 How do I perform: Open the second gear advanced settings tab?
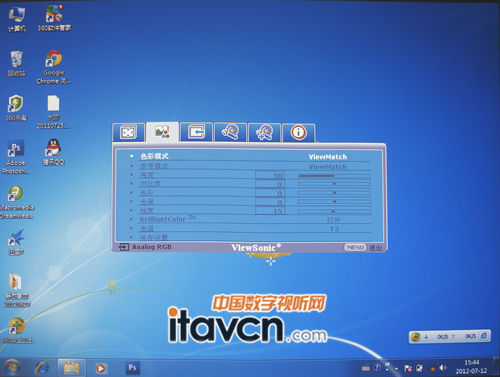265,132
